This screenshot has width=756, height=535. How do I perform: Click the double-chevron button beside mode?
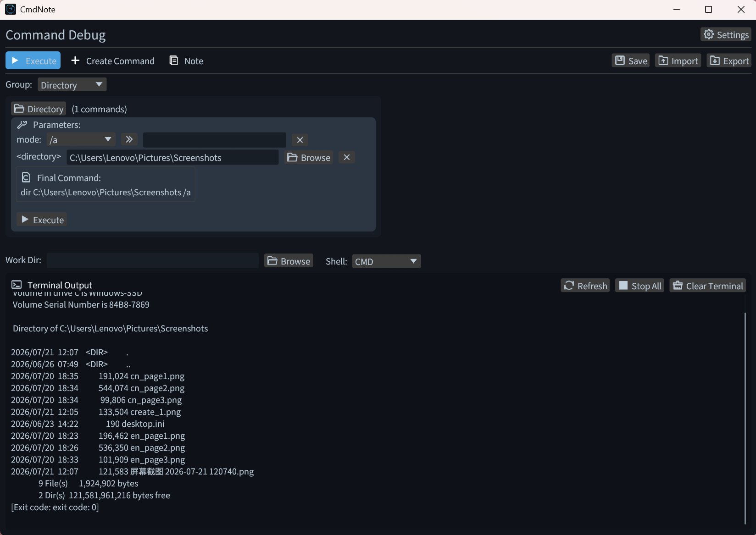click(129, 139)
